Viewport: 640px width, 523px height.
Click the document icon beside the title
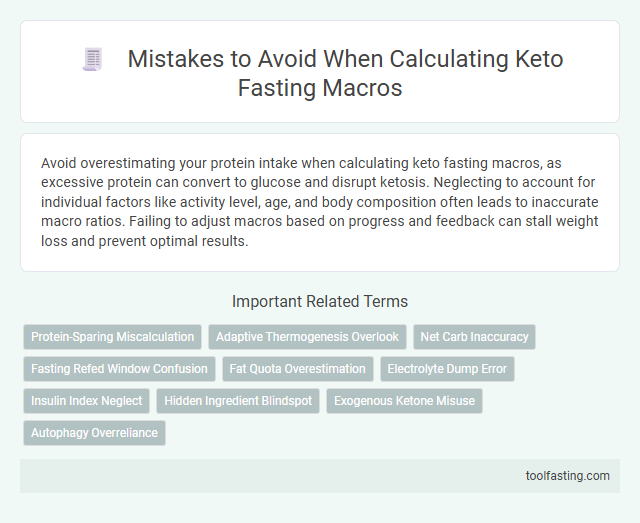pos(93,60)
